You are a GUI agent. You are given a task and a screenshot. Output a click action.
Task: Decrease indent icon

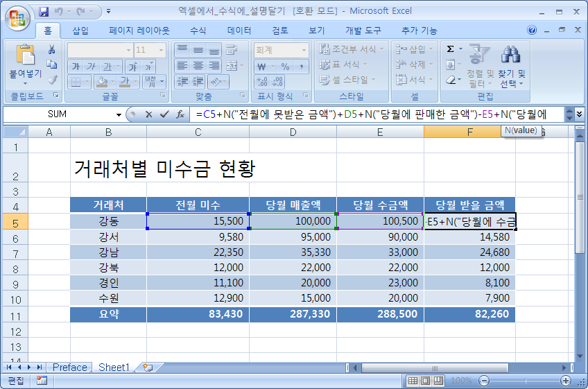tap(182, 81)
